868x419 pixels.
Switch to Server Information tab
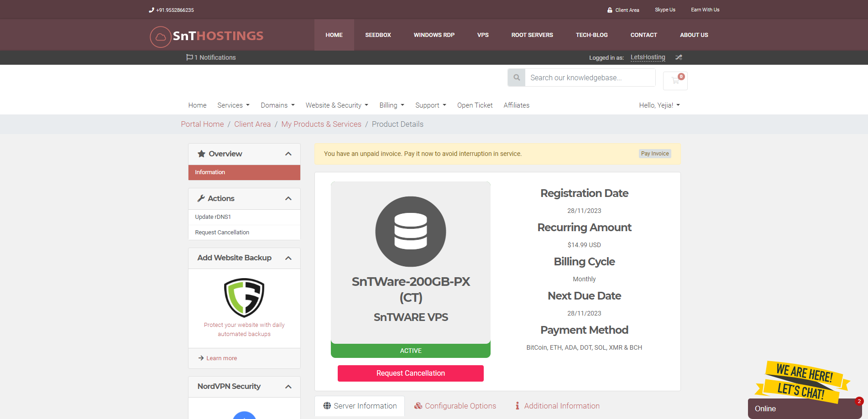click(x=360, y=406)
